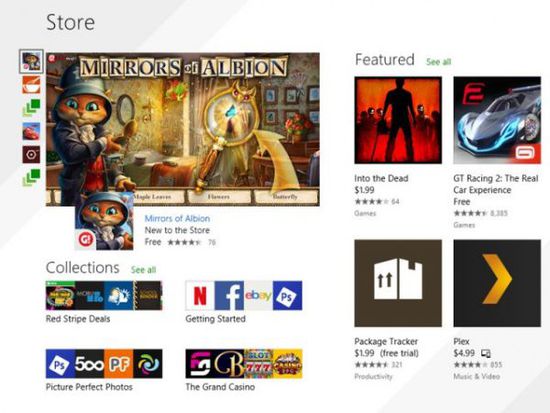Open the Into the Dead app tile

(x=398, y=120)
